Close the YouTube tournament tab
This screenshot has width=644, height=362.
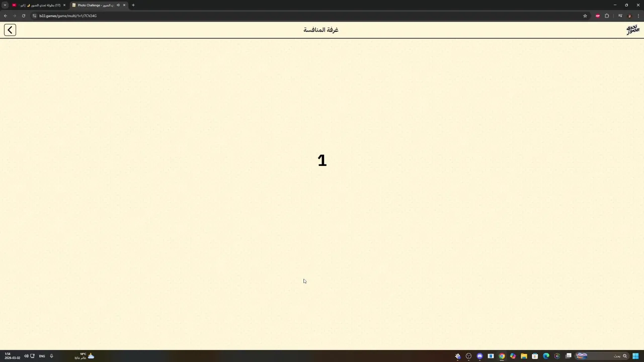pos(64,5)
